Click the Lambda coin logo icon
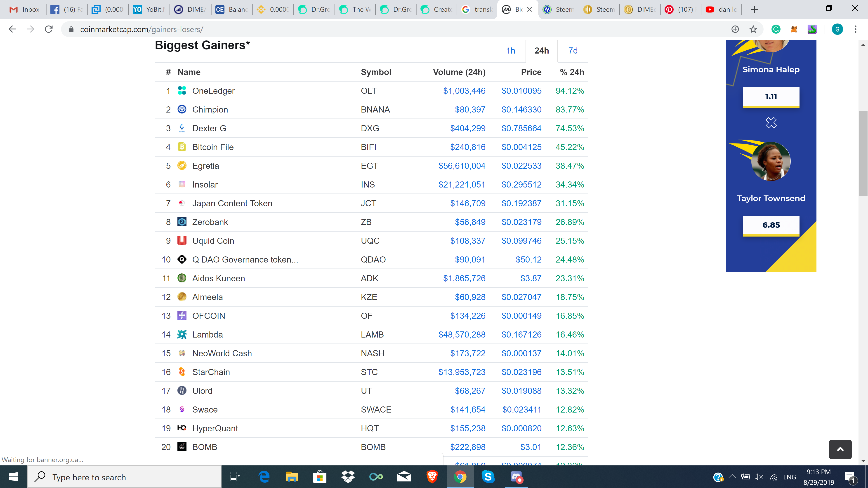868x488 pixels. coord(182,334)
